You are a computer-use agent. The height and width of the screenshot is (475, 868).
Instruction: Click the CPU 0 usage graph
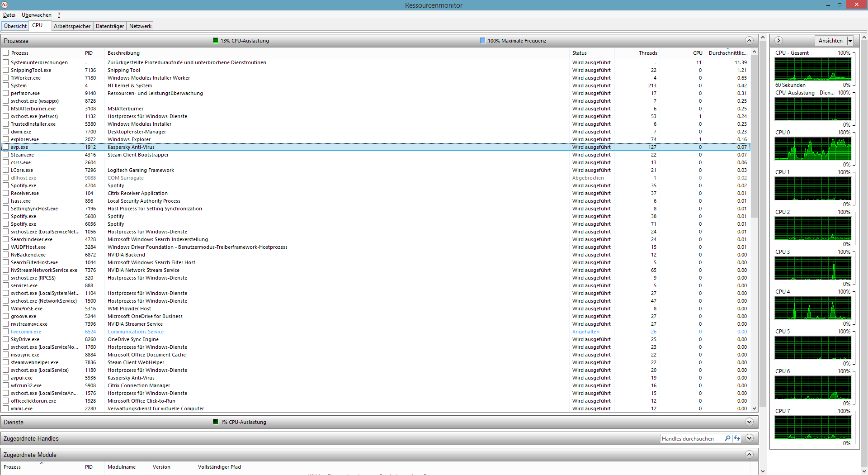coord(813,148)
